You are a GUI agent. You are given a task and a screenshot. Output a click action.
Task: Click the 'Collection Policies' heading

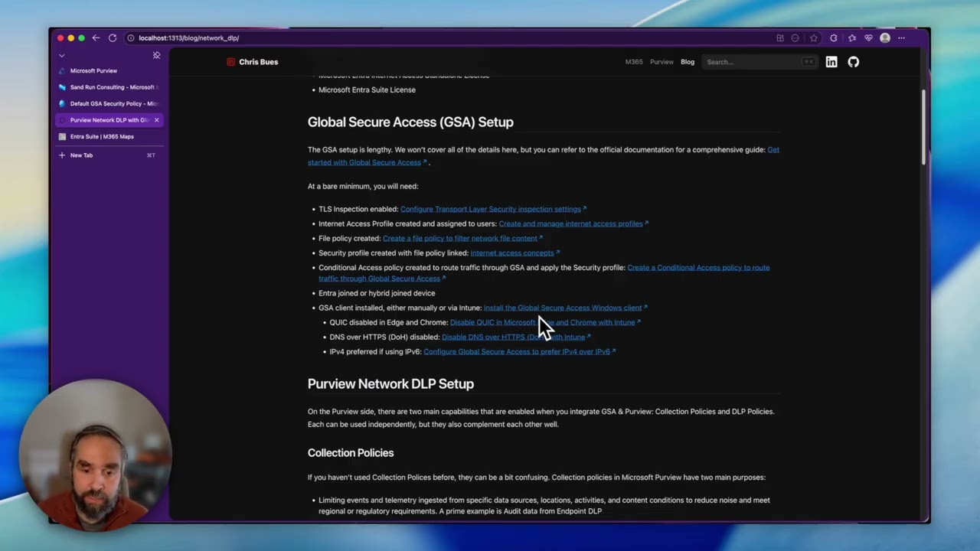pyautogui.click(x=351, y=453)
